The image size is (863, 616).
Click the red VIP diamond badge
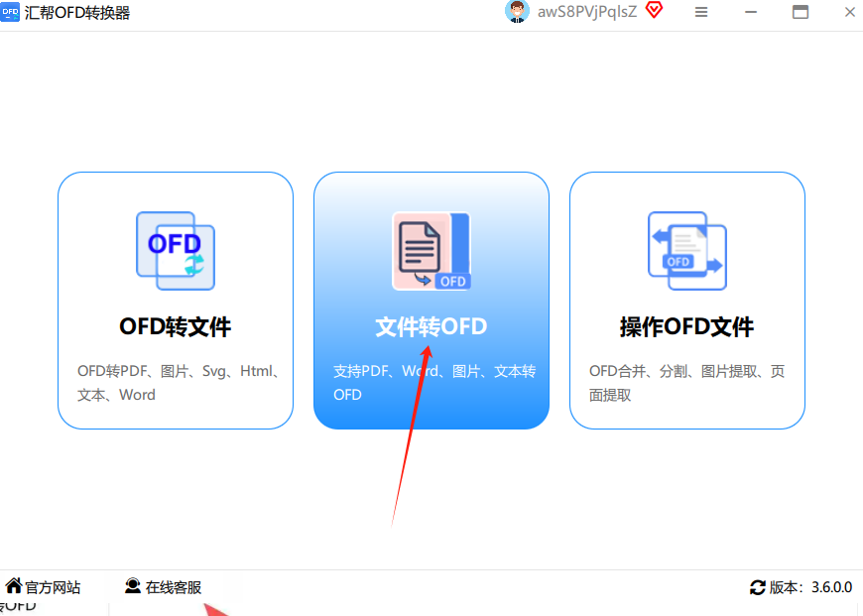(654, 10)
